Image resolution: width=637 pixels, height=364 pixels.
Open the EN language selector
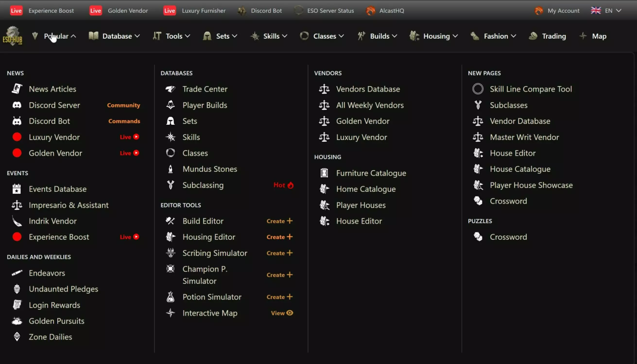click(x=606, y=10)
